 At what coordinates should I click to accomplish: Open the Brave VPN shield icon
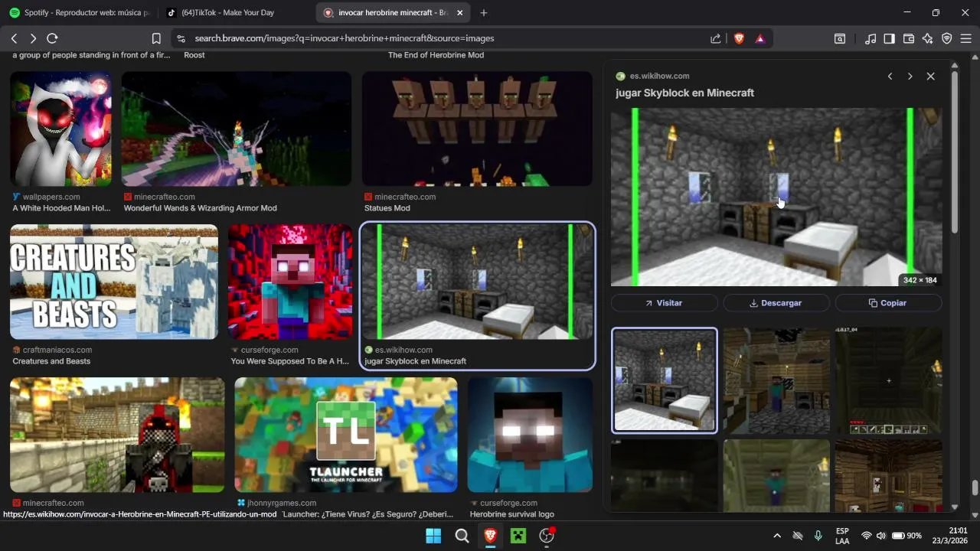click(947, 38)
